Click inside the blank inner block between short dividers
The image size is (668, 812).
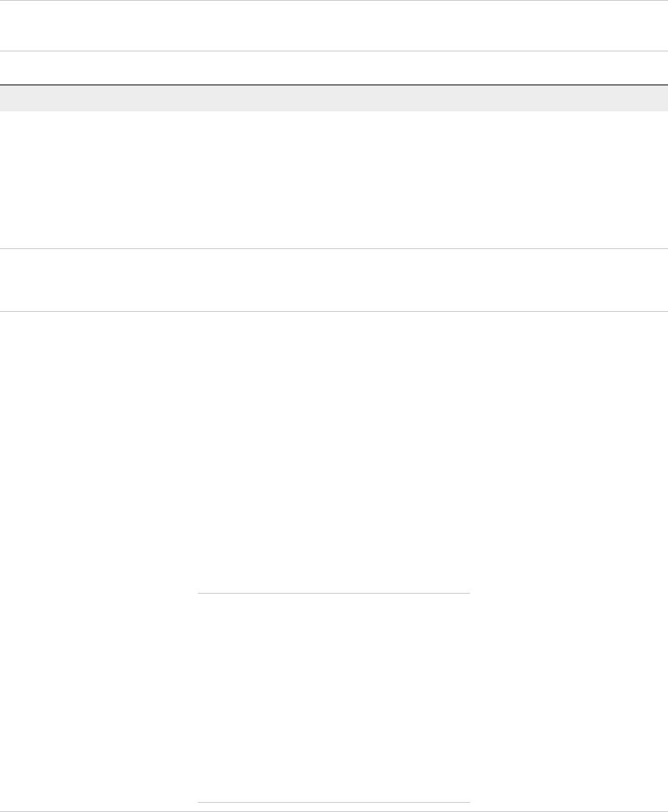[x=334, y=698]
